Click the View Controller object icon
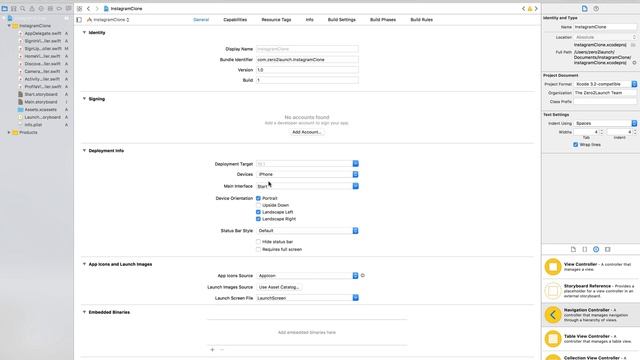The height and width of the screenshot is (360, 640). tap(553, 267)
